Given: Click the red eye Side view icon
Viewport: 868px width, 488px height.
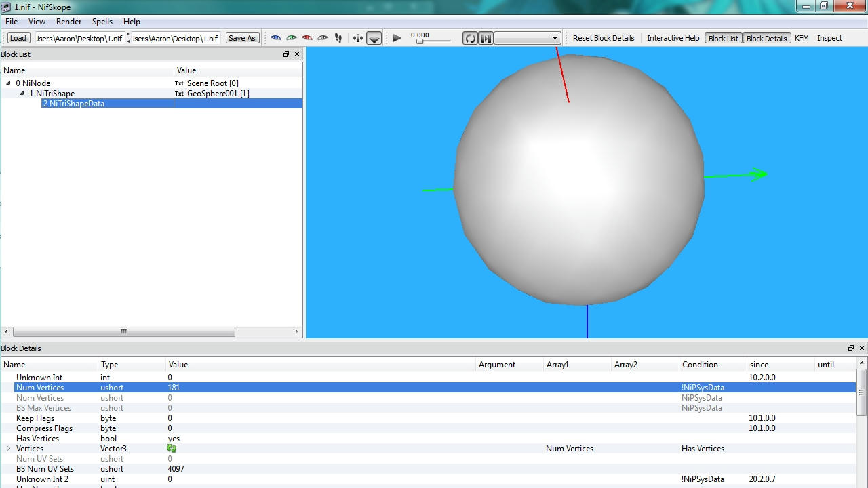Looking at the screenshot, I should [307, 38].
